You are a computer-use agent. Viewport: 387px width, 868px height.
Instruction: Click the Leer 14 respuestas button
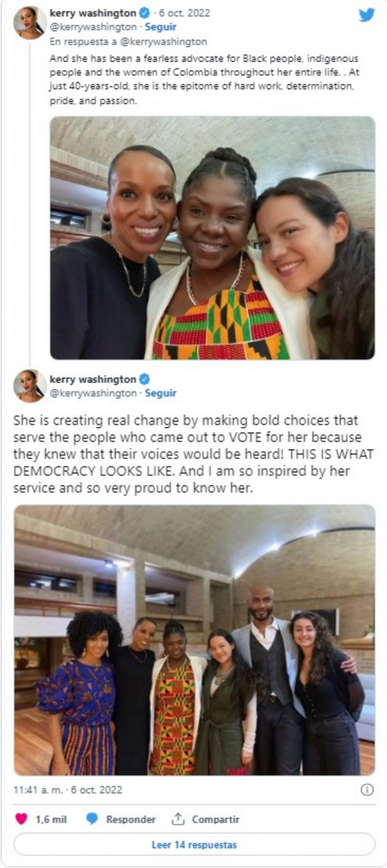194,845
